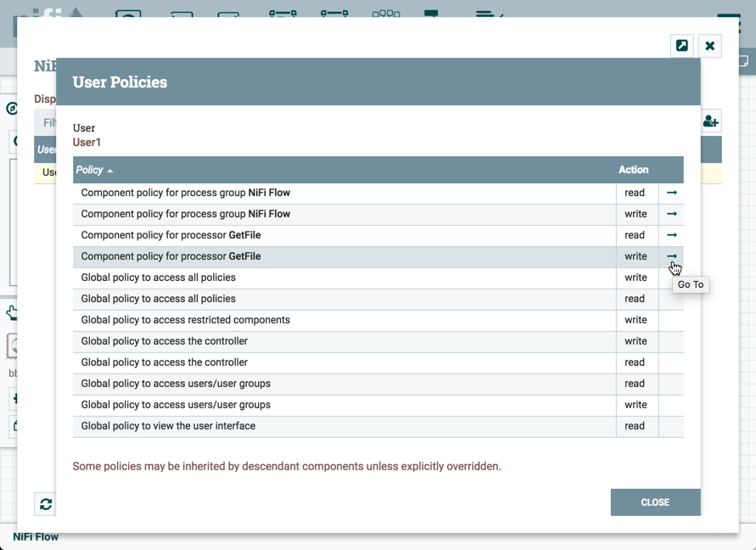Go to NiFi Flow read policy

tap(671, 194)
